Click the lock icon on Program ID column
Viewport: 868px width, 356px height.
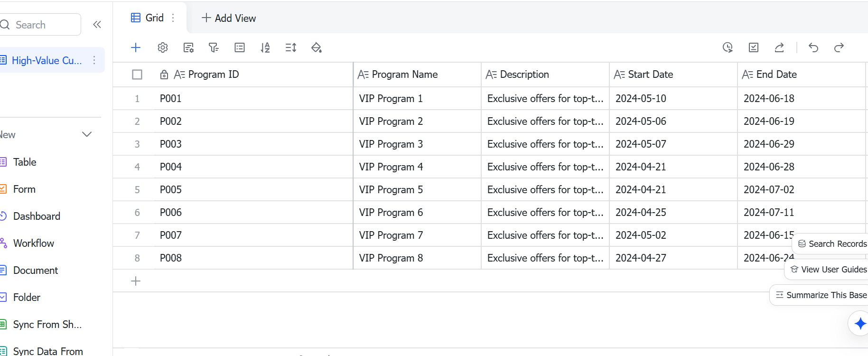(164, 75)
